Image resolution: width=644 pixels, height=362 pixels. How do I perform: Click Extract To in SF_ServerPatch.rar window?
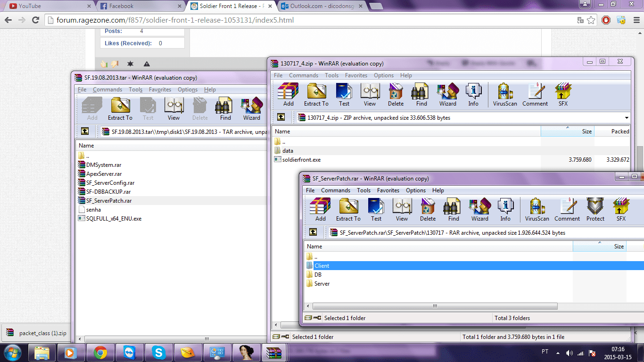pyautogui.click(x=348, y=210)
